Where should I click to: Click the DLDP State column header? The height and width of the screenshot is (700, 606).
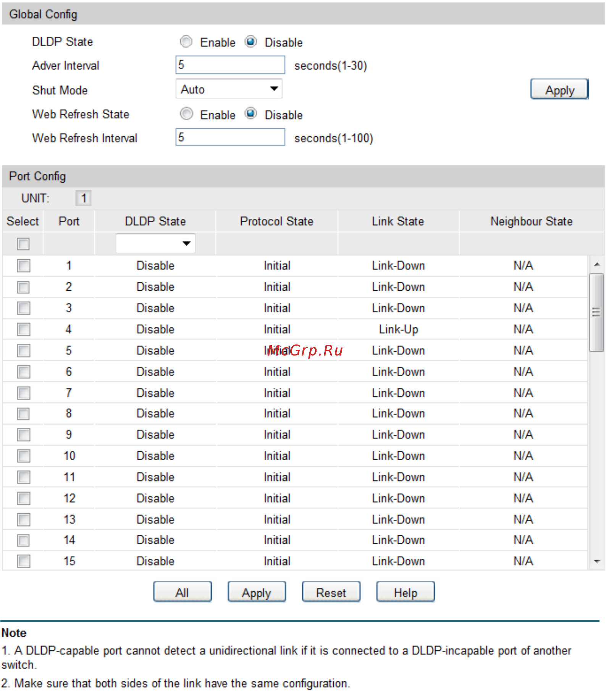[155, 221]
